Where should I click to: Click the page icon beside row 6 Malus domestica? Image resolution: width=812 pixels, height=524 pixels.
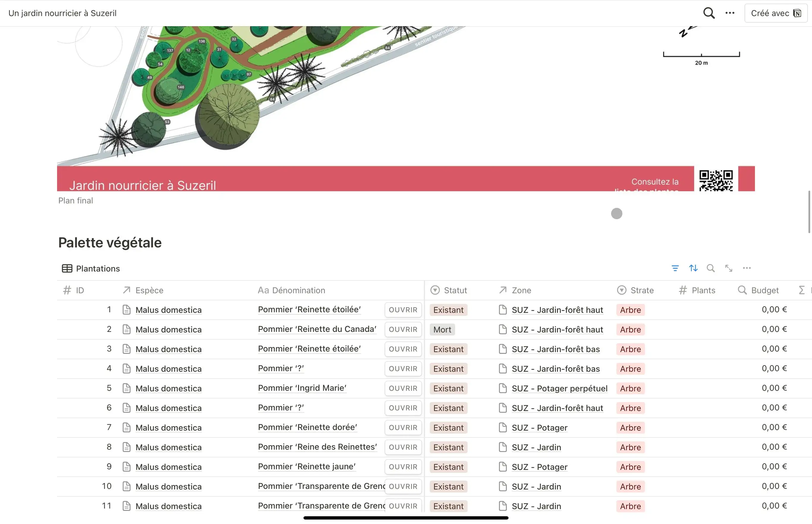pos(127,408)
